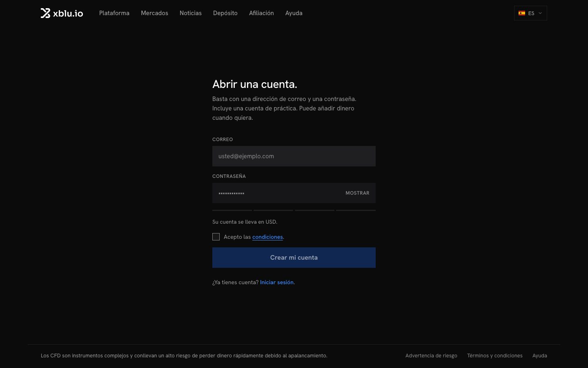Click the Crear mi cuenta button
Viewport: 588px width, 368px height.
click(294, 258)
